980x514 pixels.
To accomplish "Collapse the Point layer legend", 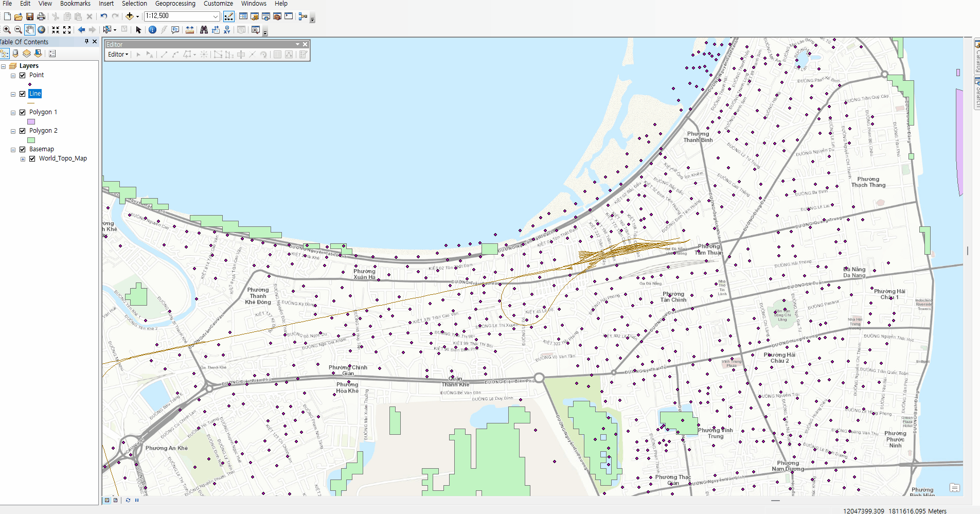I will (13, 76).
